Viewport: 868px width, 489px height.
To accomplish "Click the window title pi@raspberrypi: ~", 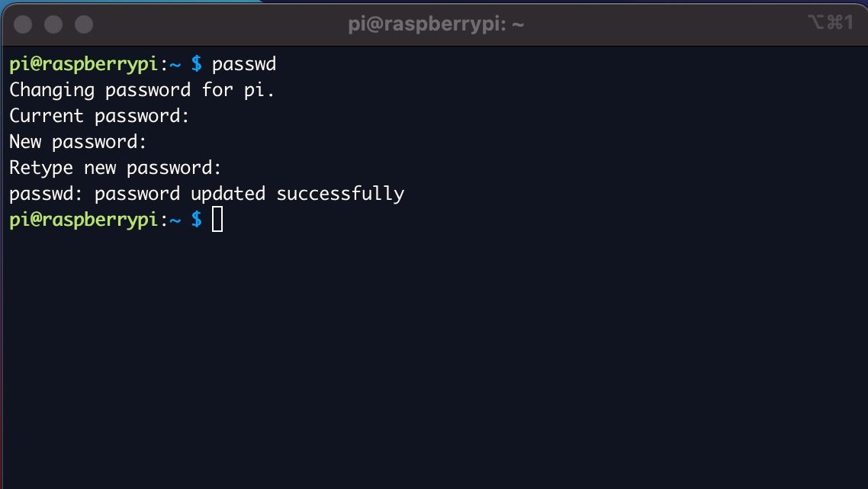I will point(436,24).
